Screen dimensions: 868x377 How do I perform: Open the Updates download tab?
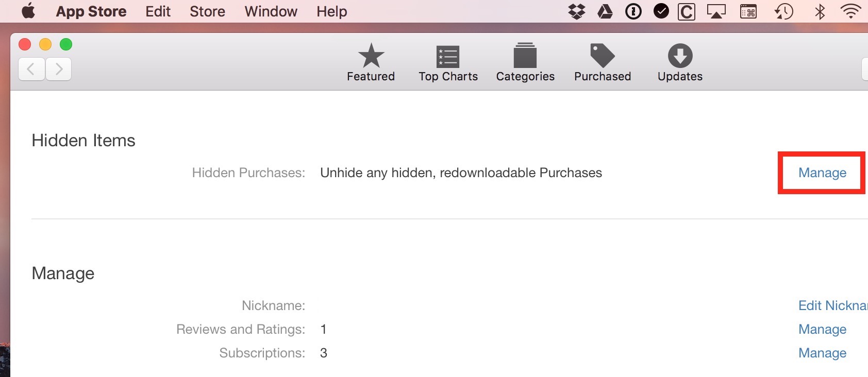[680, 62]
